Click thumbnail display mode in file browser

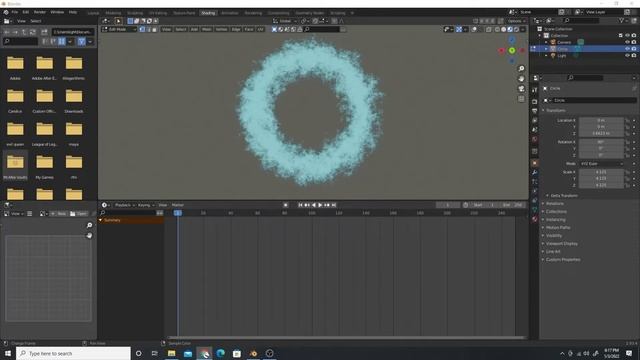62,41
